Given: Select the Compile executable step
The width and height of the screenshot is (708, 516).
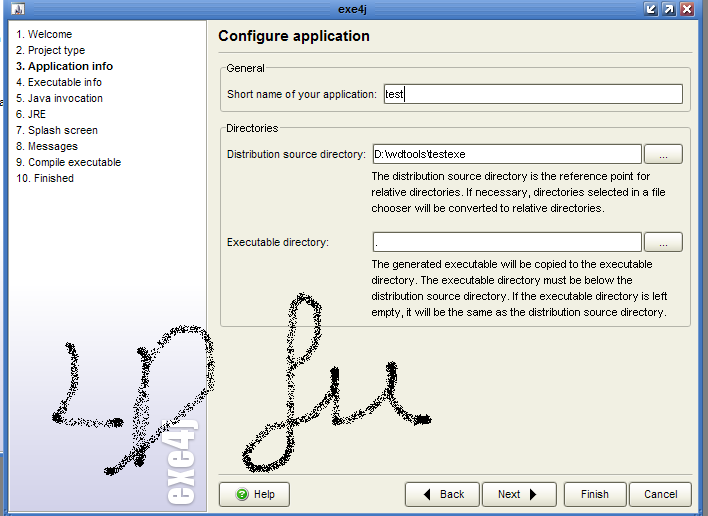Looking at the screenshot, I should point(68,163).
